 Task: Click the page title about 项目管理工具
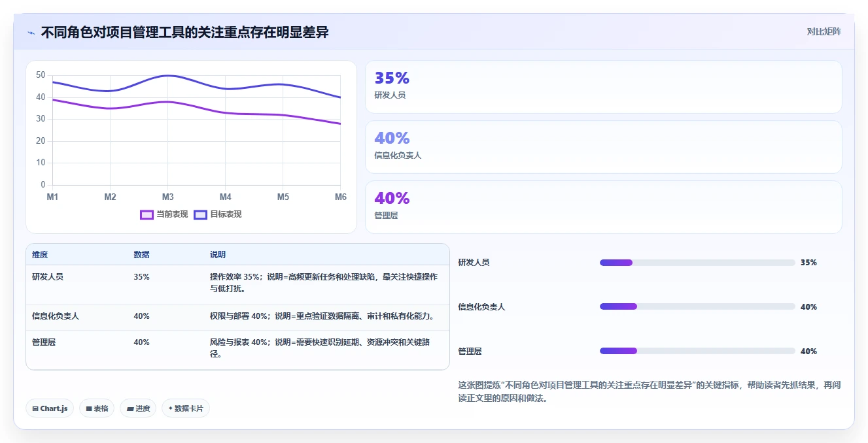coord(184,32)
